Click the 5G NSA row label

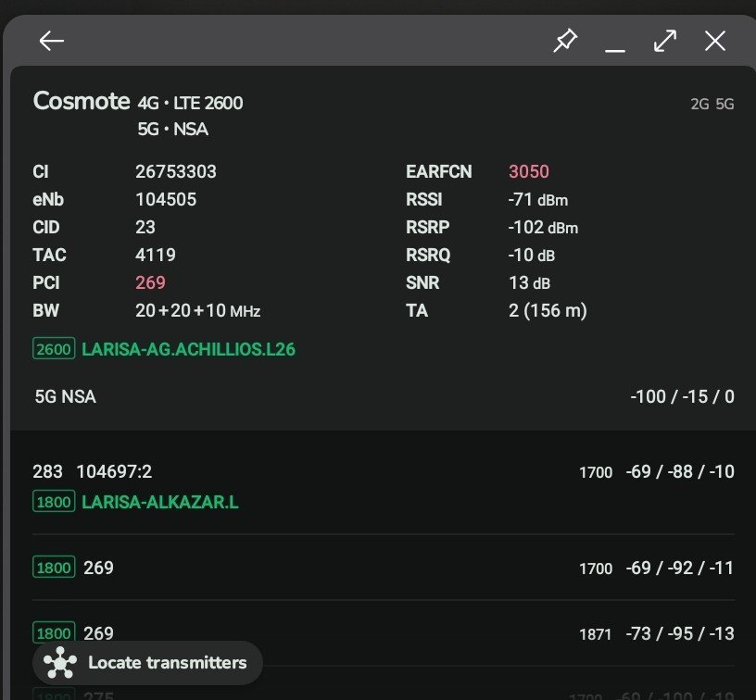pyautogui.click(x=65, y=397)
